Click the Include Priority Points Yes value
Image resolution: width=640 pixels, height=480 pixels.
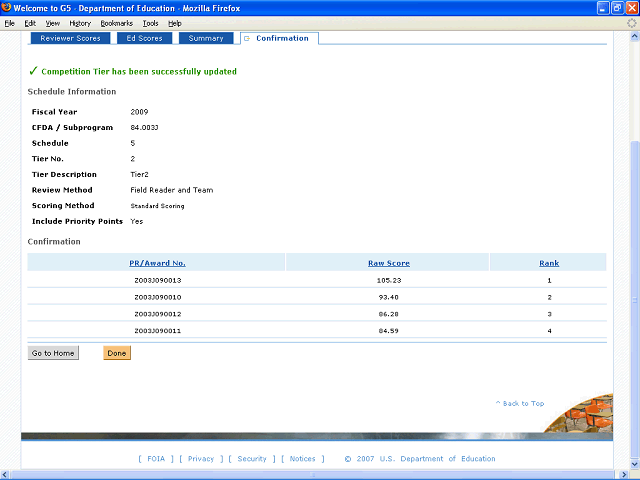coord(137,221)
